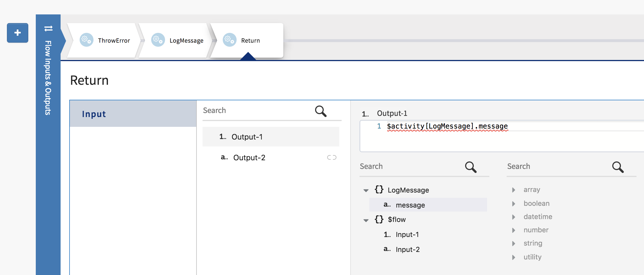Expand the array functions category
Viewport: 644px width, 275px height.
pyautogui.click(x=514, y=190)
